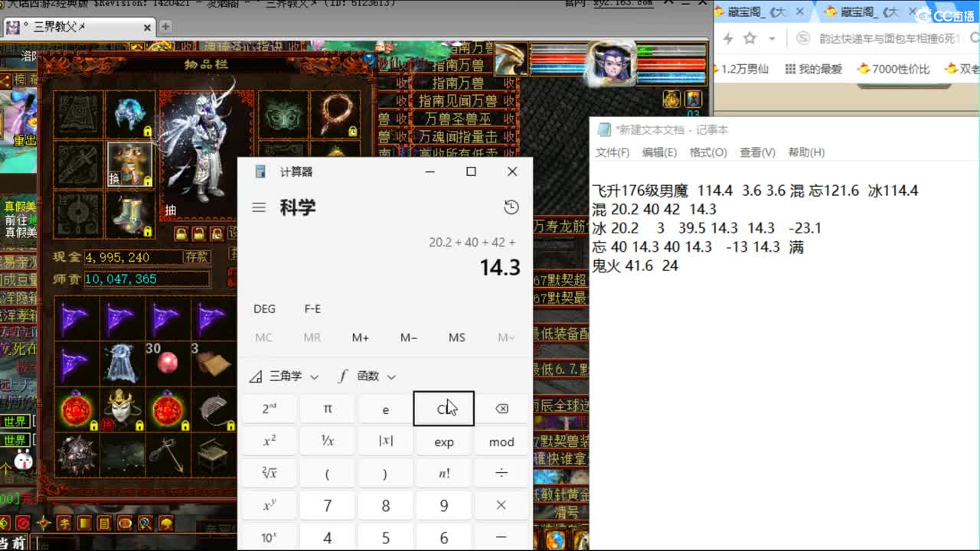Switch to the 三界教父 game tab
This screenshot has height=551, width=980.
coord(79,28)
